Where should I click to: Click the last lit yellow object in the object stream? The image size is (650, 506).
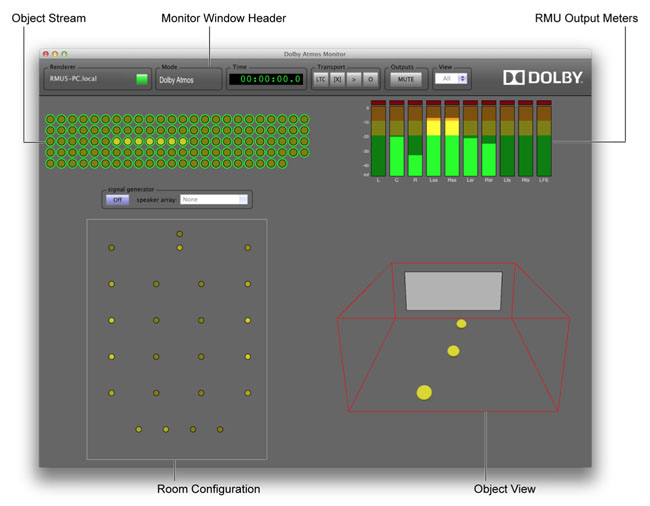click(x=183, y=141)
